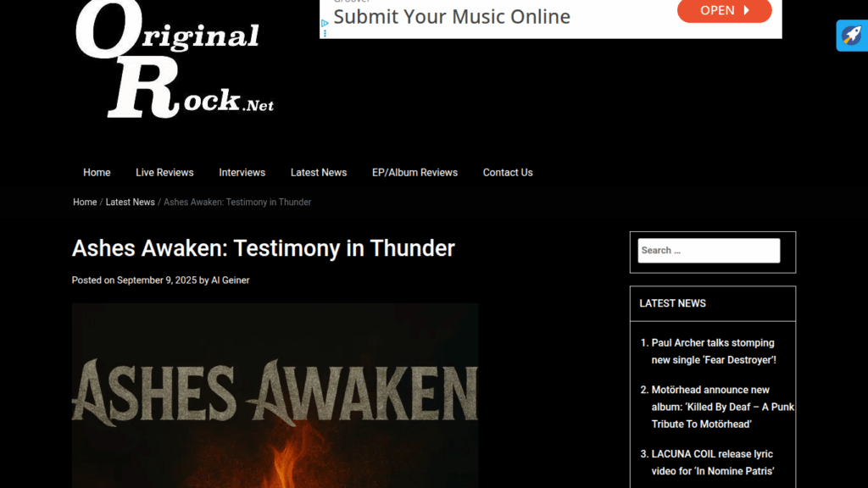Open EP/Album Reviews in the navigation
The width and height of the screenshot is (868, 488).
point(415,173)
